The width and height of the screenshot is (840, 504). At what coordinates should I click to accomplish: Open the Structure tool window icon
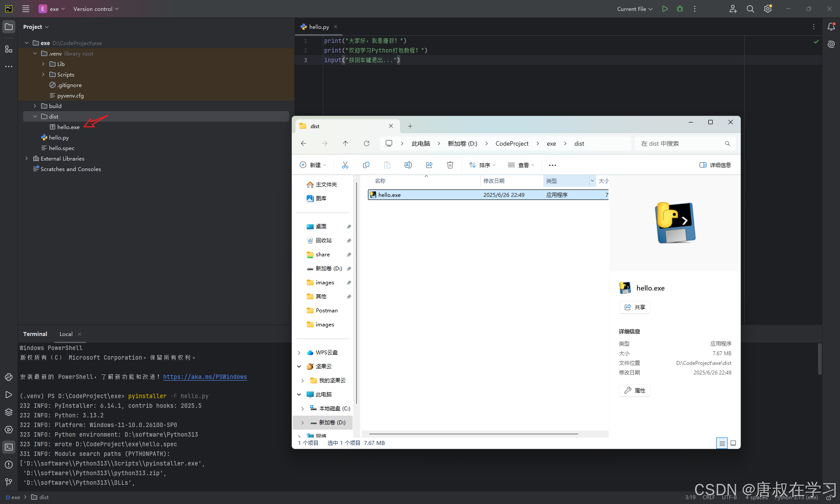coord(8,49)
